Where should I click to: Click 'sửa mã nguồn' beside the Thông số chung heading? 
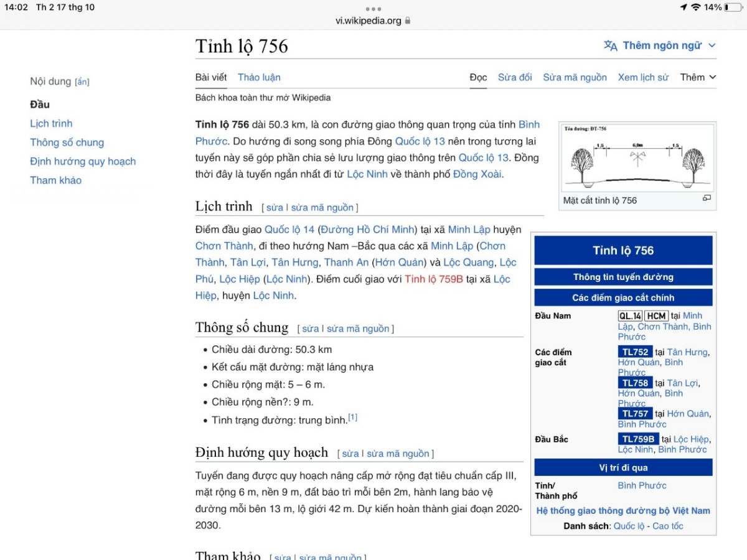359,329
